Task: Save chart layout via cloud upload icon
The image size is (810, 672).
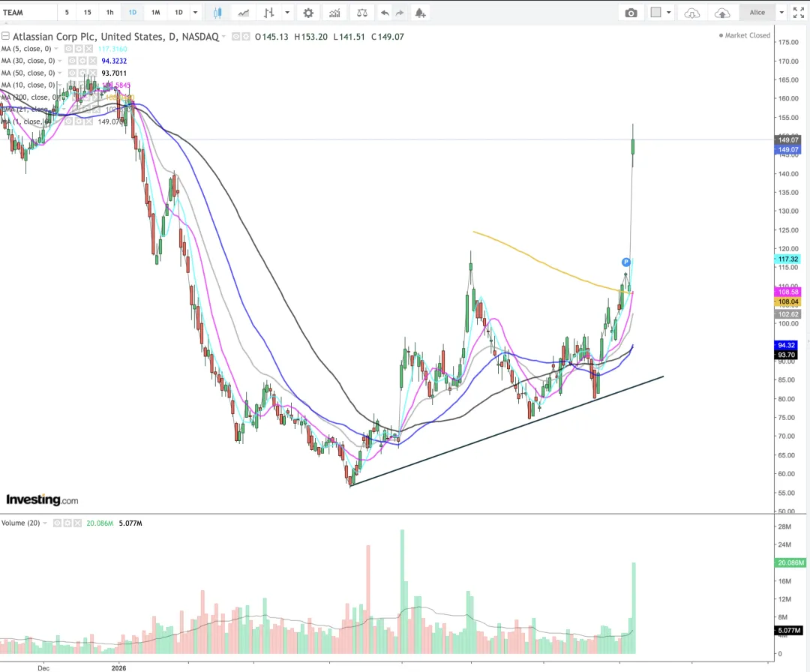Action: pyautogui.click(x=722, y=13)
